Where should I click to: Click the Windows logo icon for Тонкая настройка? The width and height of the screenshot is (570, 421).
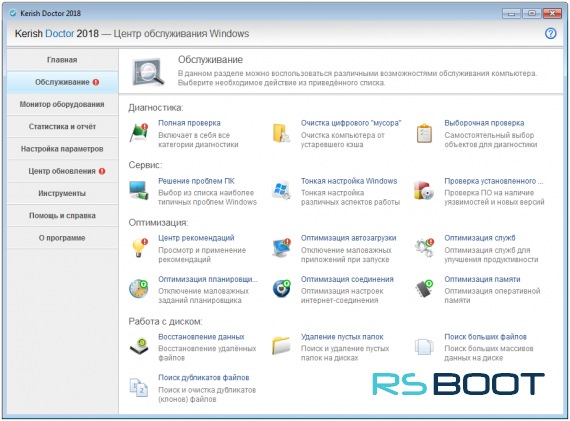pos(281,190)
